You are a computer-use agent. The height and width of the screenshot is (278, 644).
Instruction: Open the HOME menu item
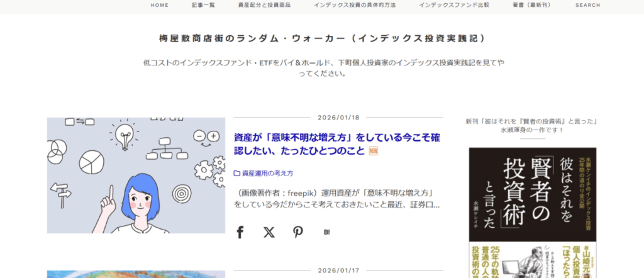coord(159,5)
